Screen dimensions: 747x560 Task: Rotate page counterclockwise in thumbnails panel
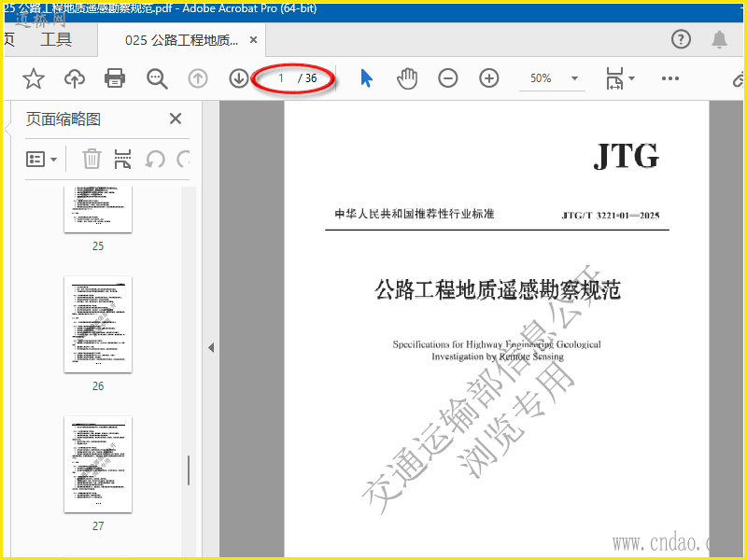point(155,159)
